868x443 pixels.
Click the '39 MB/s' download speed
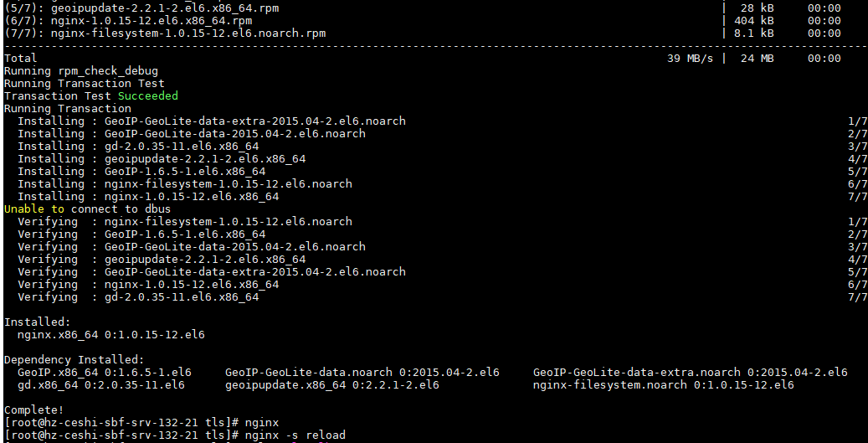[690, 59]
